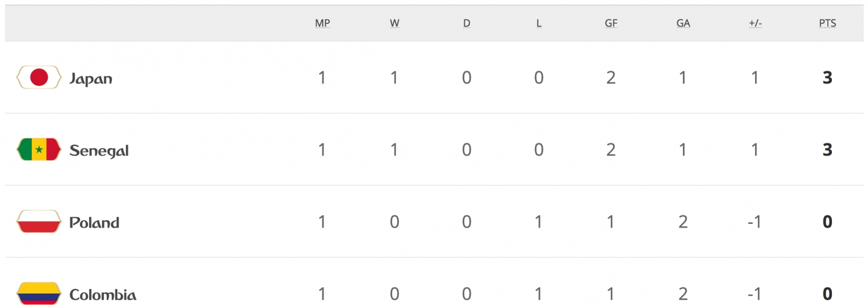Click the W column header
The image size is (868, 305).
tap(395, 23)
